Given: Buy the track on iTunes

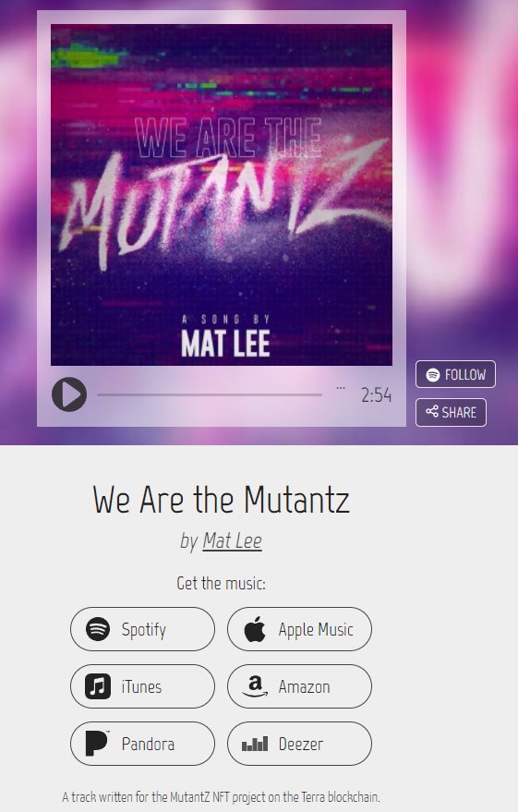Looking at the screenshot, I should tap(142, 686).
